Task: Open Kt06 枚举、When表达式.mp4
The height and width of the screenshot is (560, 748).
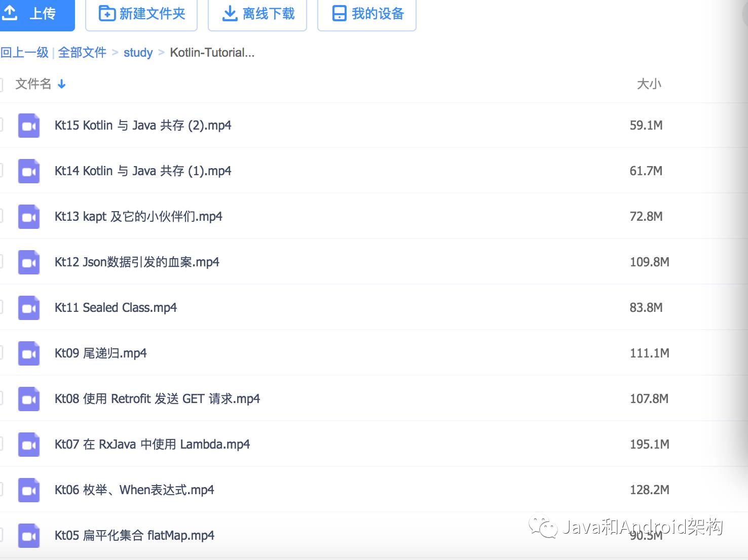Action: [134, 490]
